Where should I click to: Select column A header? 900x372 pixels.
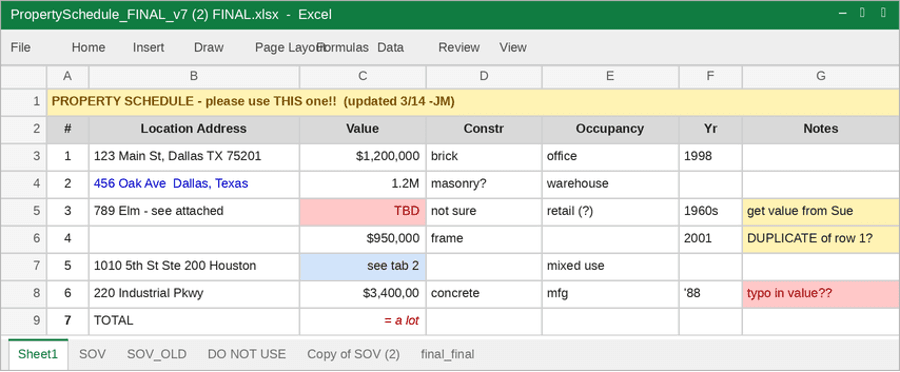tap(68, 76)
